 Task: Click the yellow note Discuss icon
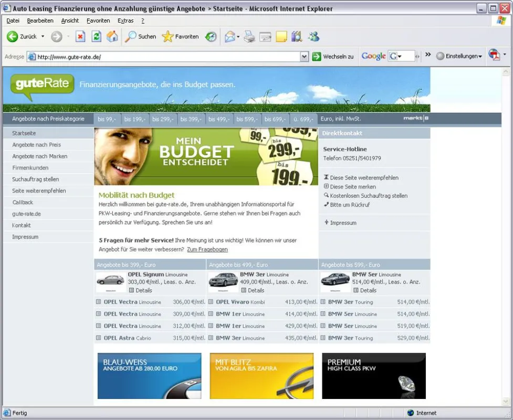click(281, 36)
